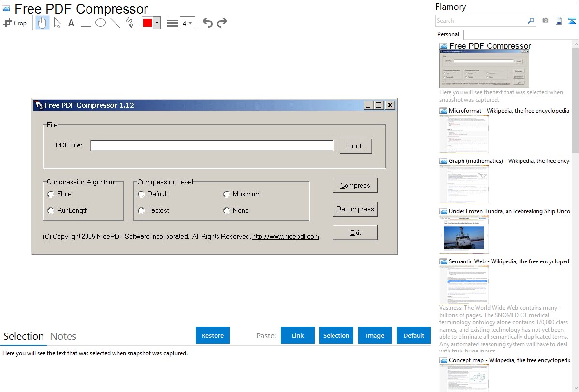Select the Fastest compression level radio
579x392 pixels.
point(141,211)
